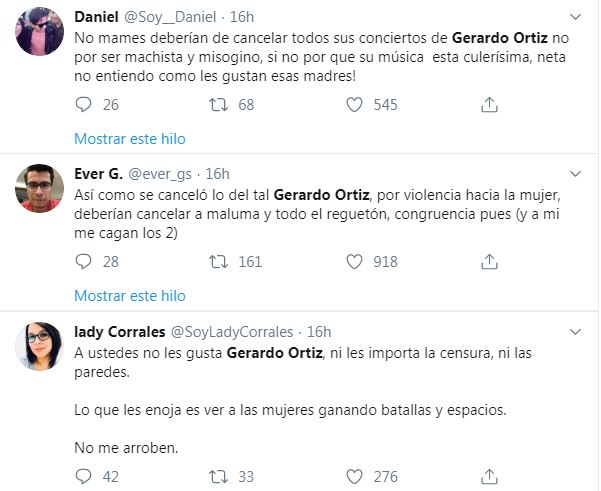Image resolution: width=601 pixels, height=491 pixels.
Task: Reply to Daniel's tweet
Action: [84, 105]
